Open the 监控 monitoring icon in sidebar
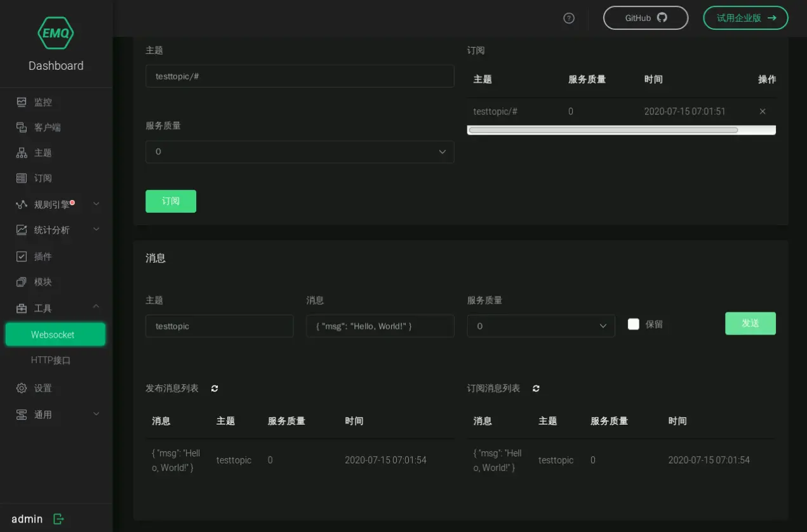The image size is (807, 532). click(x=22, y=102)
